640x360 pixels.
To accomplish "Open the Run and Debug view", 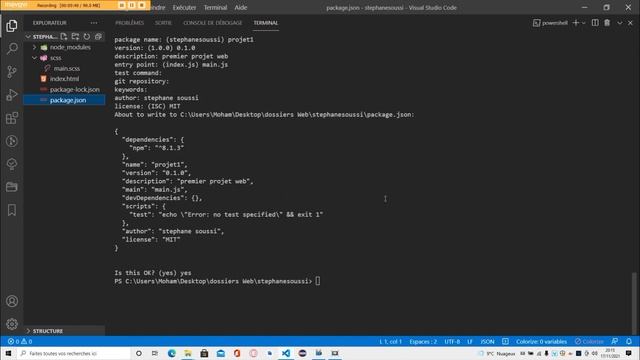I will (x=12, y=95).
